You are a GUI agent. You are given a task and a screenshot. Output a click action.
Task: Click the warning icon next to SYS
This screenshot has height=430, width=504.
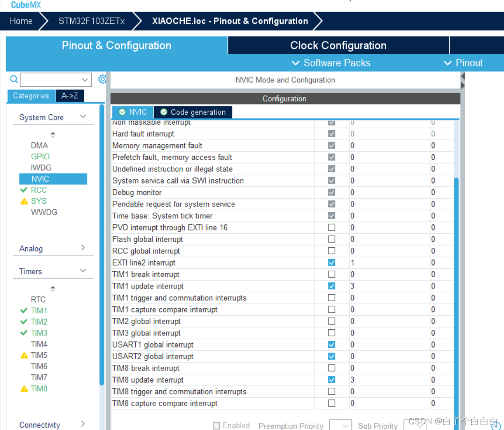(x=24, y=201)
